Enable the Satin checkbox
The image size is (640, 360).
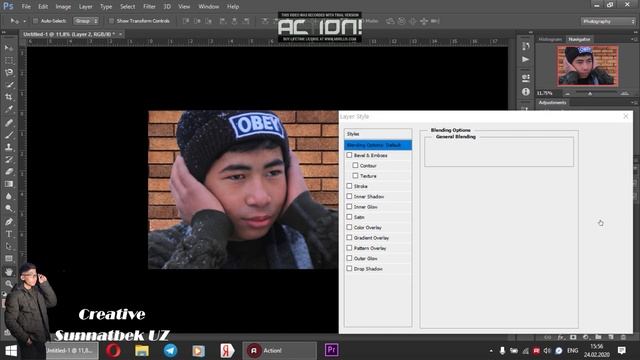[x=349, y=217]
